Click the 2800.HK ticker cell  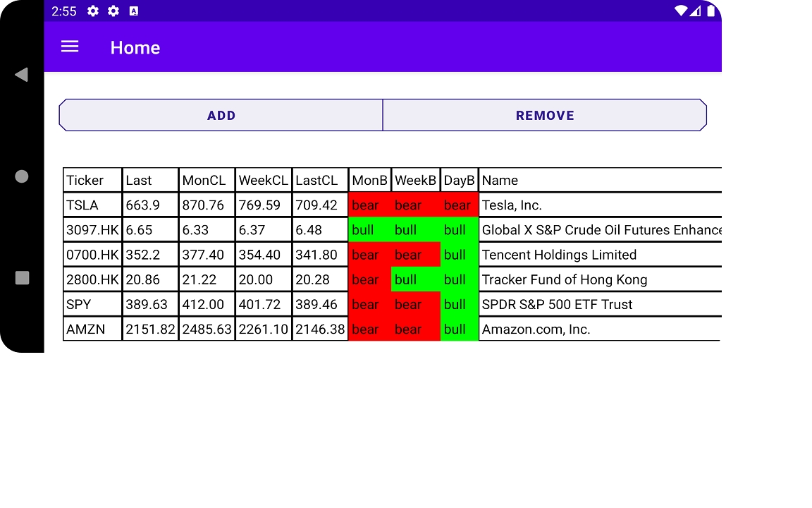click(93, 280)
